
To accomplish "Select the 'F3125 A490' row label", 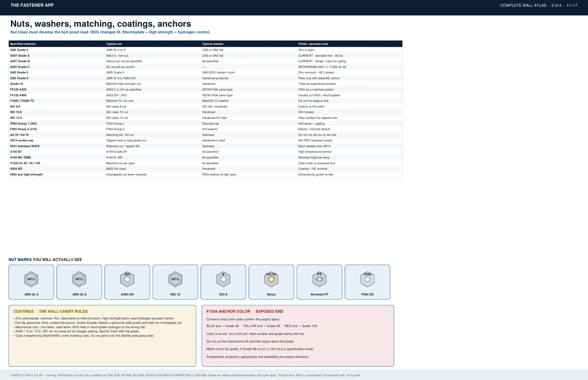I will [18, 95].
